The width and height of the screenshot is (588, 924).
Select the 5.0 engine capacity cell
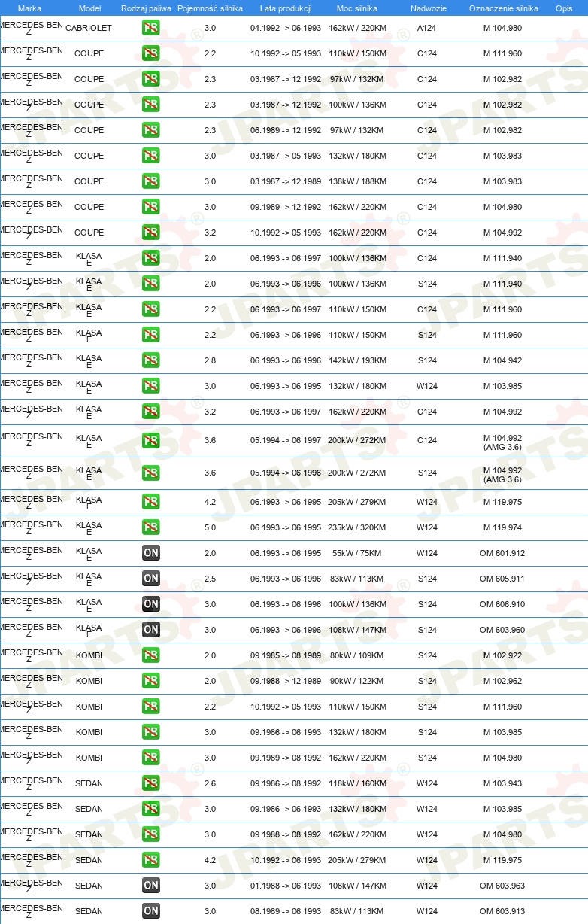[210, 527]
